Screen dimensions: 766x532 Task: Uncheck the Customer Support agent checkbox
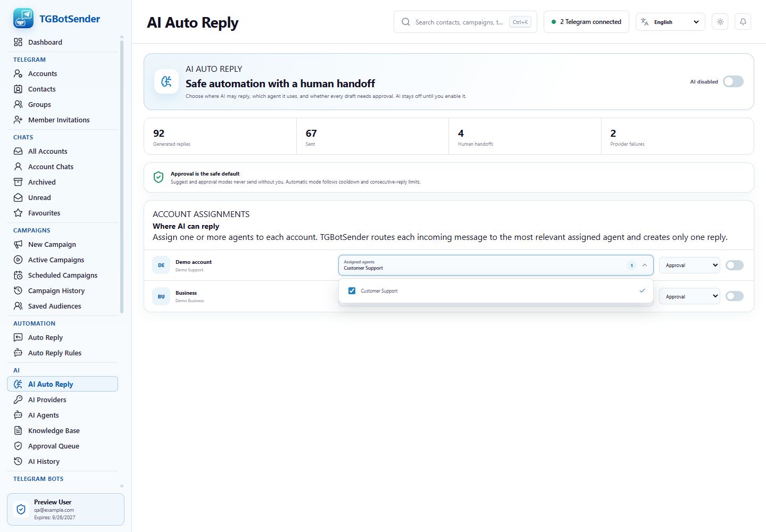coord(352,290)
